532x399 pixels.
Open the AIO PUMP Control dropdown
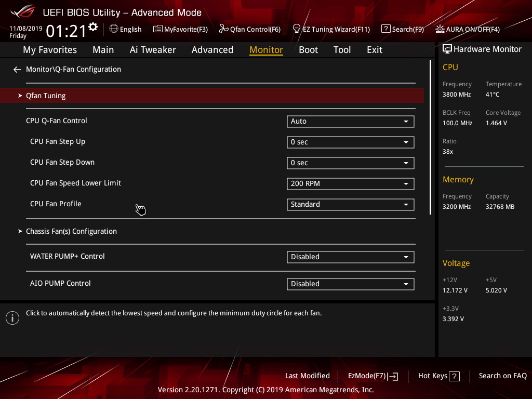(351, 284)
